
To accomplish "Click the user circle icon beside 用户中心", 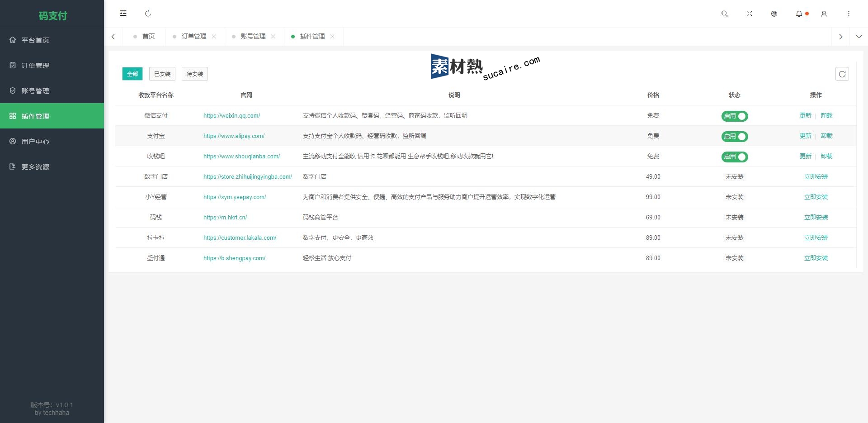I will click(x=13, y=141).
